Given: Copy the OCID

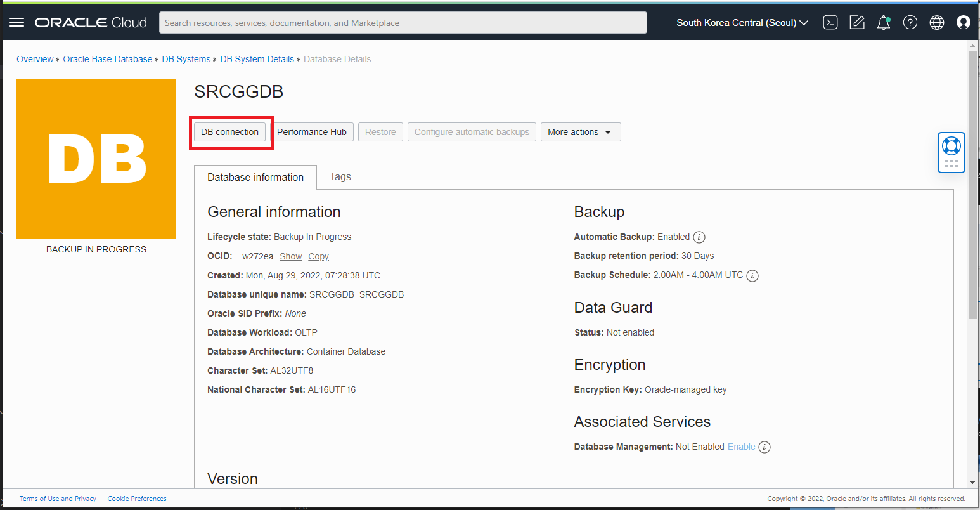Looking at the screenshot, I should click(x=318, y=256).
